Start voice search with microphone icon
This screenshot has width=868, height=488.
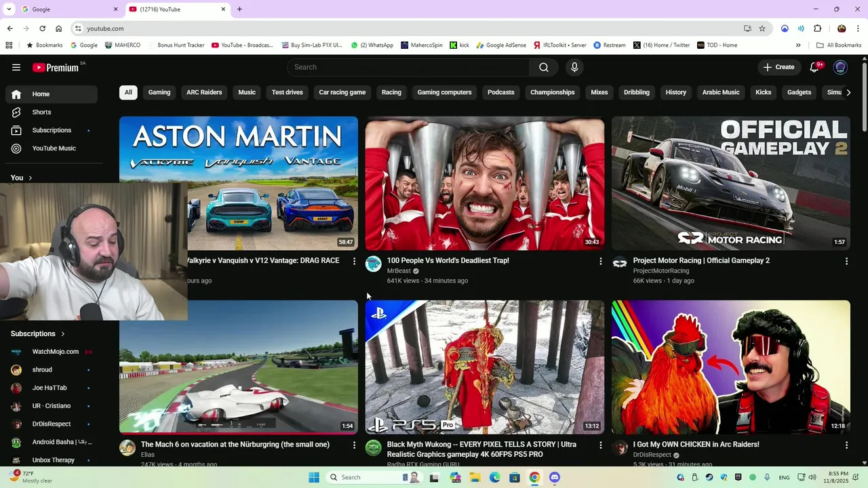[574, 67]
